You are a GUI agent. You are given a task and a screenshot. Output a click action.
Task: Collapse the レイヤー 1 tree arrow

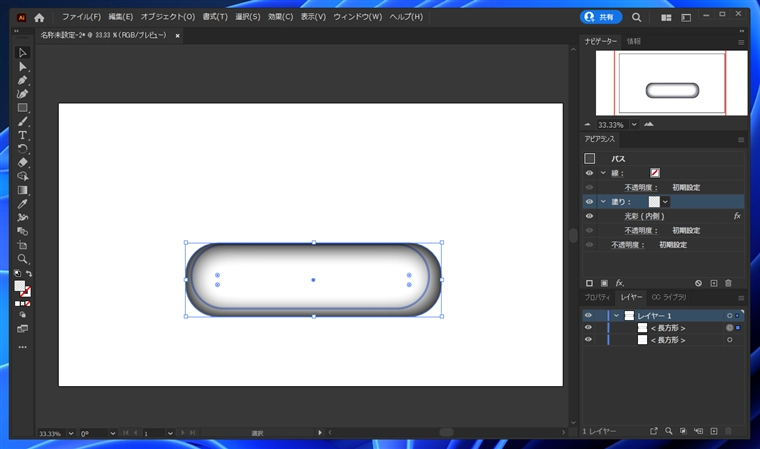(x=616, y=316)
